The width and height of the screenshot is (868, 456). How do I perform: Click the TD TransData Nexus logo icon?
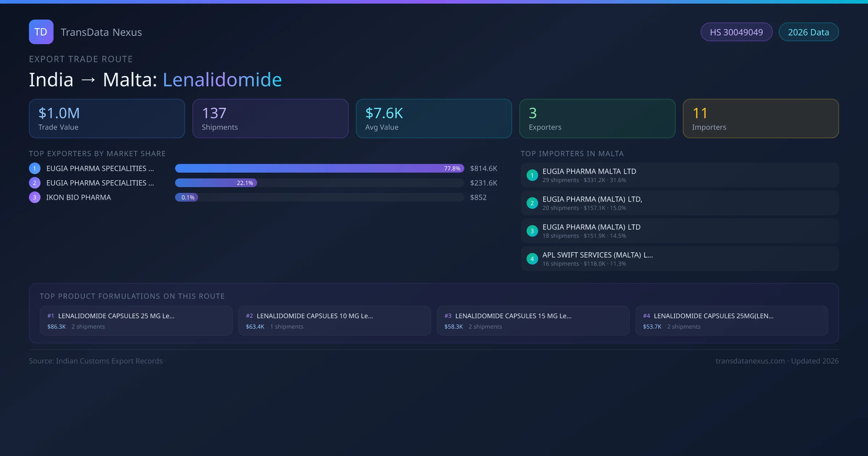pos(41,32)
